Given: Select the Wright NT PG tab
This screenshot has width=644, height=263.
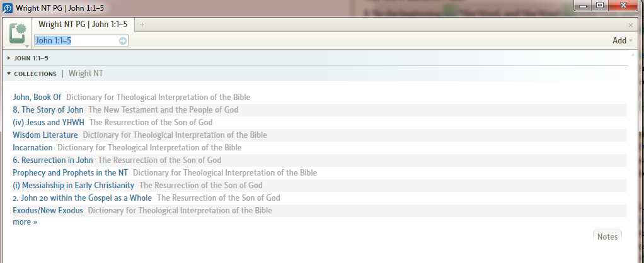Looking at the screenshot, I should point(83,24).
